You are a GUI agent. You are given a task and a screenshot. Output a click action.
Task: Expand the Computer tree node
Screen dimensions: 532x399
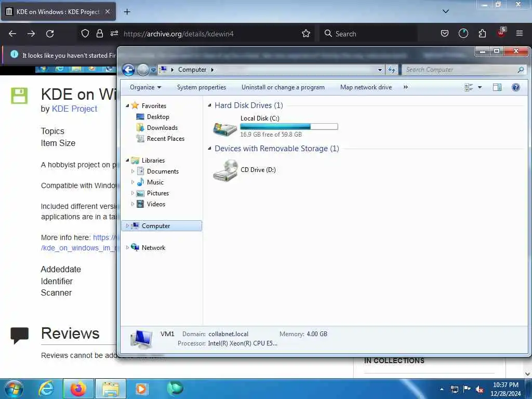[127, 225]
